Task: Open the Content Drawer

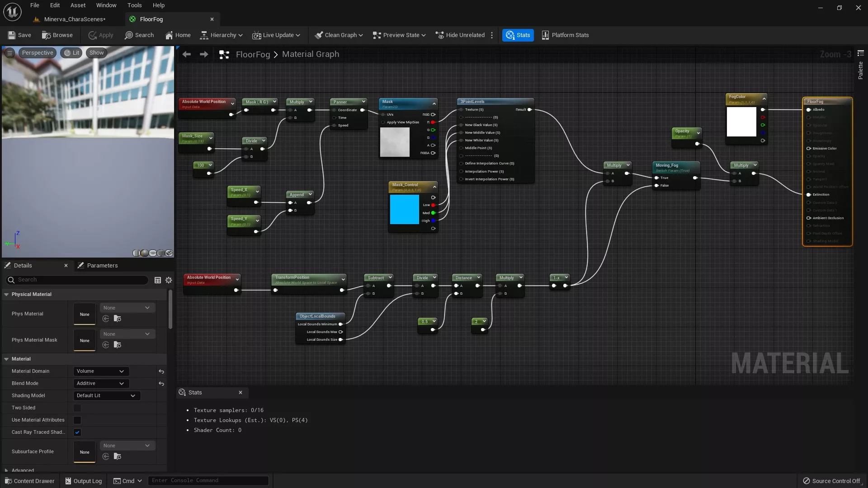Action: point(29,481)
